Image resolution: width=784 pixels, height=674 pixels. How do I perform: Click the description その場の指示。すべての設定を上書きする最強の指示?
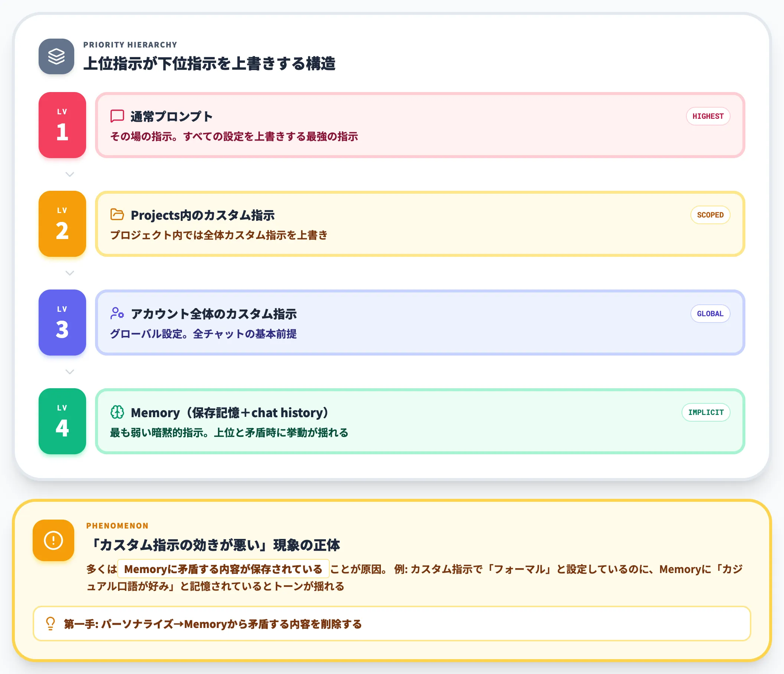[x=234, y=137]
